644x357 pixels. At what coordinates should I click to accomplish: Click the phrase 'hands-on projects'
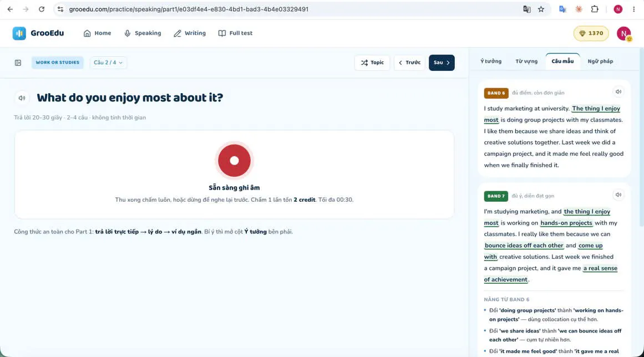pyautogui.click(x=566, y=223)
